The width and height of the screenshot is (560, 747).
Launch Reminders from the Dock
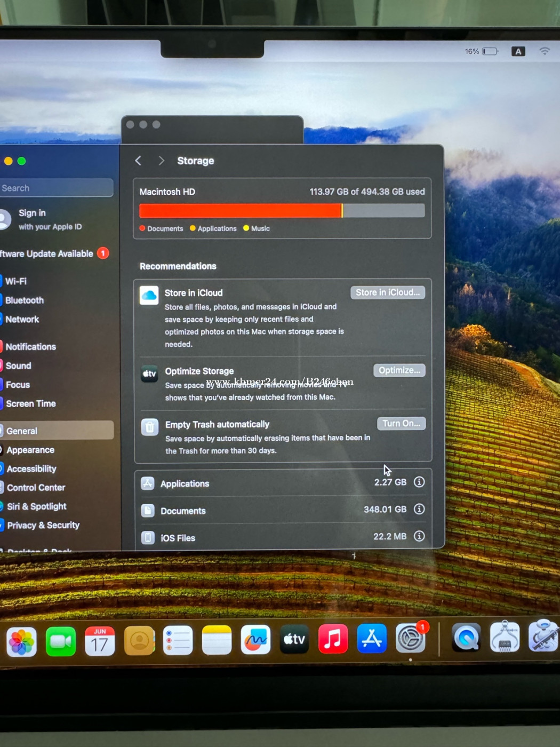point(178,640)
